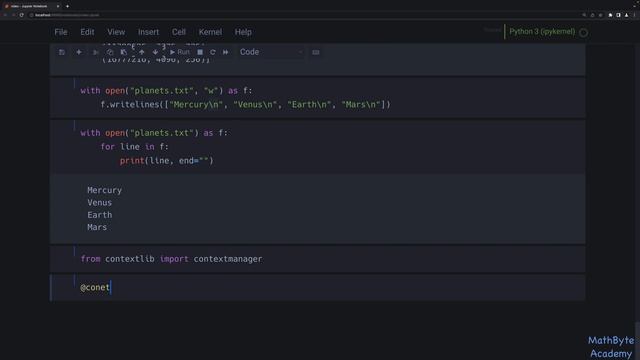The width and height of the screenshot is (640, 360).
Task: Click the Mars output line
Action: (x=97, y=227)
